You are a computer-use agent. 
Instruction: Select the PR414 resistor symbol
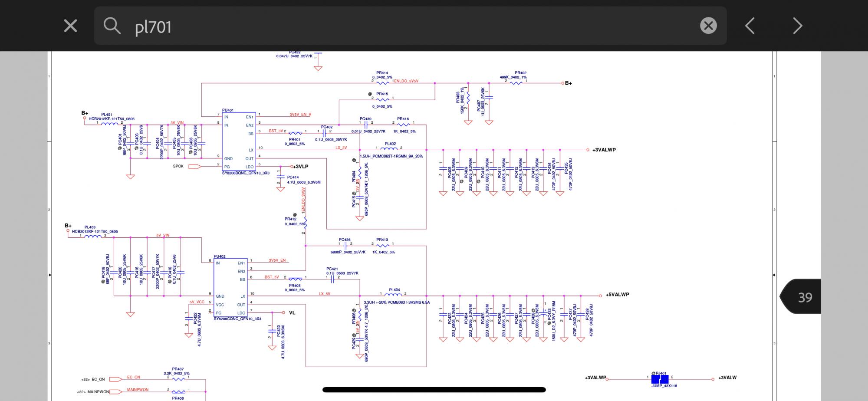(x=382, y=82)
